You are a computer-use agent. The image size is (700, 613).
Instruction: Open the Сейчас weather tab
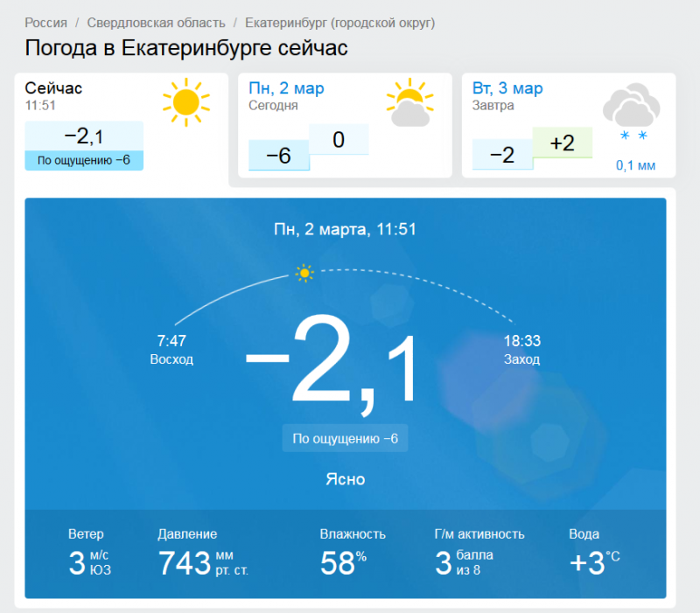[x=122, y=125]
